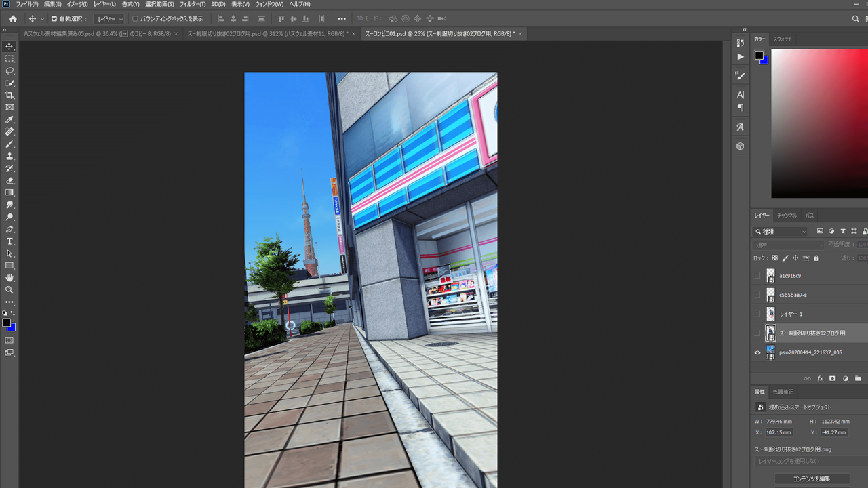This screenshot has width=868, height=488.
Task: Create new adjustment layer icon
Action: click(x=845, y=378)
